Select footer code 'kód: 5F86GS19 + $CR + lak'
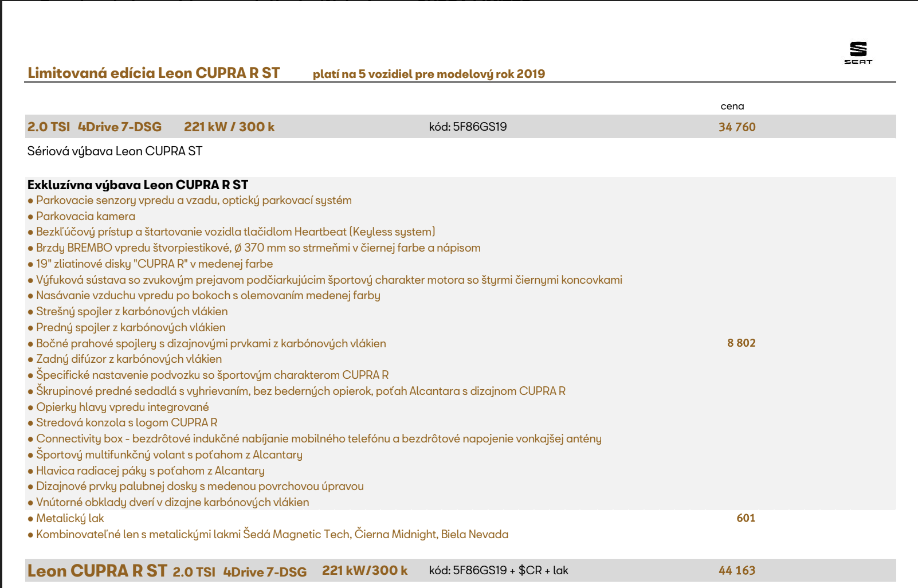This screenshot has width=918, height=588. (499, 570)
